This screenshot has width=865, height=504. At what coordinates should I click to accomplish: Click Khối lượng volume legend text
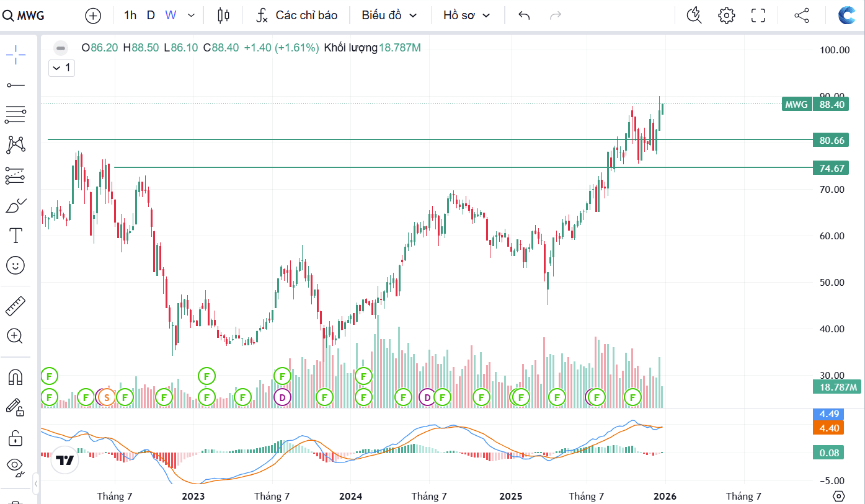click(x=351, y=48)
